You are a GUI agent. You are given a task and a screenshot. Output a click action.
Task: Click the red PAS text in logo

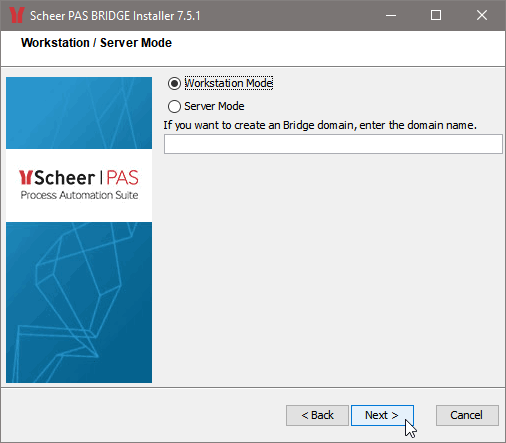pos(122,178)
